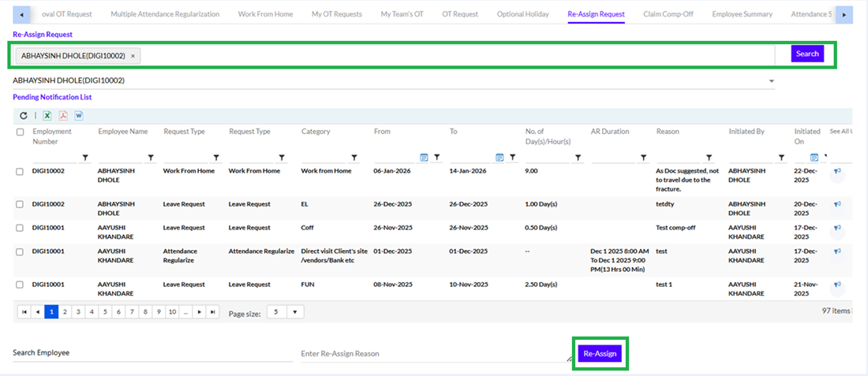Expand the Page size dropdown

295,312
